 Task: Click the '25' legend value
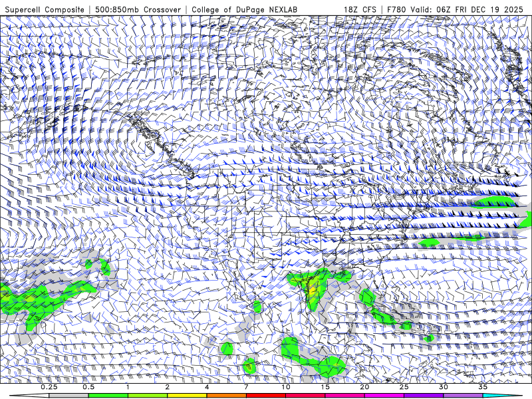coord(404,387)
